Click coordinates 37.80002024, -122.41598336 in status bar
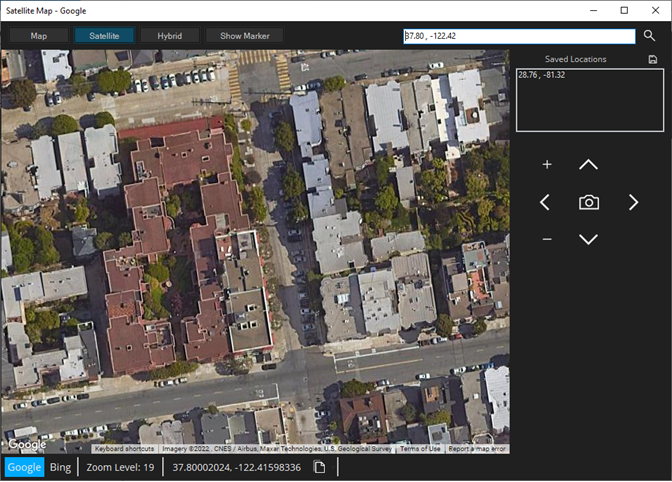672x482 pixels. (x=237, y=467)
